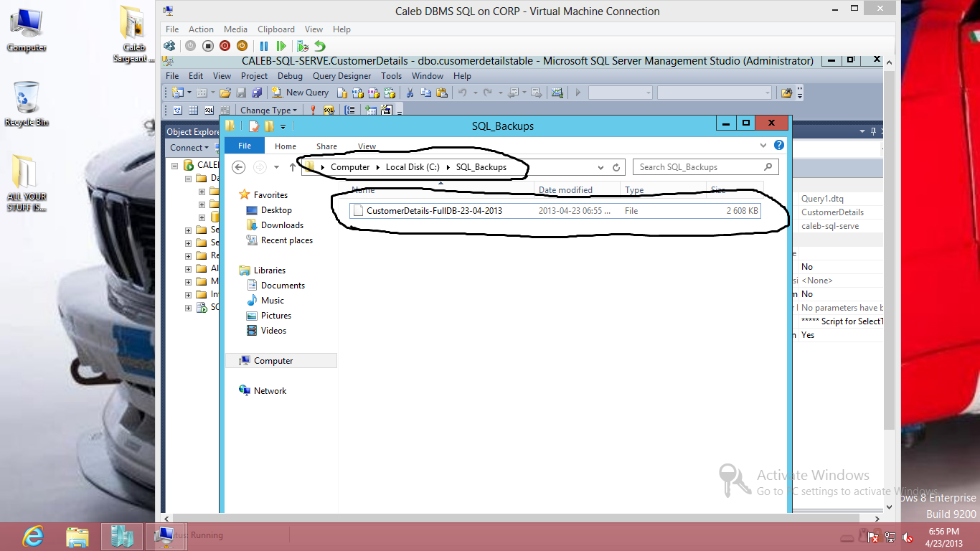
Task: Click the Hyper-V Manager taskbar icon
Action: [x=122, y=536]
